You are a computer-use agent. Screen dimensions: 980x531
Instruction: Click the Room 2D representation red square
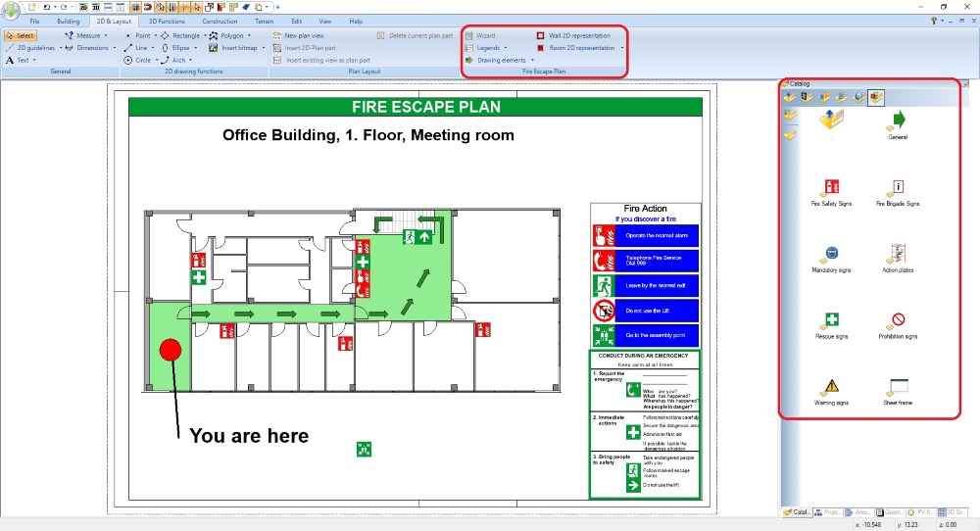tap(541, 48)
